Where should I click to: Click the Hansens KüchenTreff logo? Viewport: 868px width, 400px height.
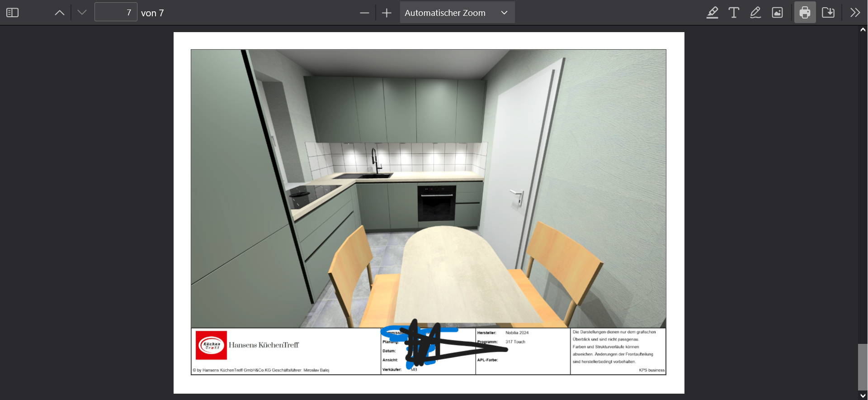pos(211,345)
